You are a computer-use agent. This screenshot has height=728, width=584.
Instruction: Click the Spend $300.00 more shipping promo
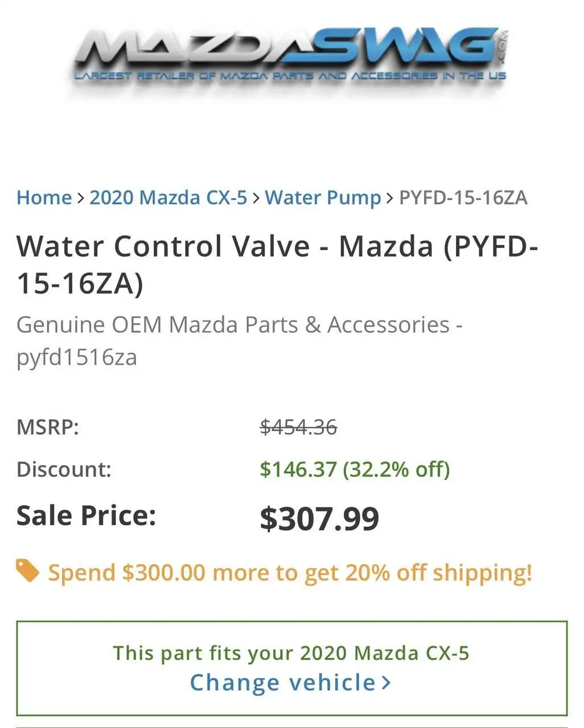pos(290,572)
